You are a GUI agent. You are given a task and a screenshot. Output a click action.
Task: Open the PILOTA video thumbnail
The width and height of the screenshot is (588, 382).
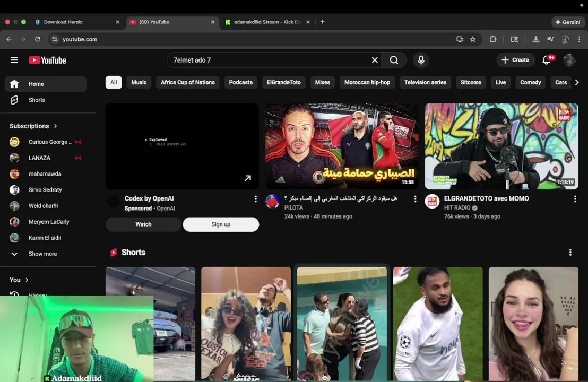pyautogui.click(x=342, y=146)
